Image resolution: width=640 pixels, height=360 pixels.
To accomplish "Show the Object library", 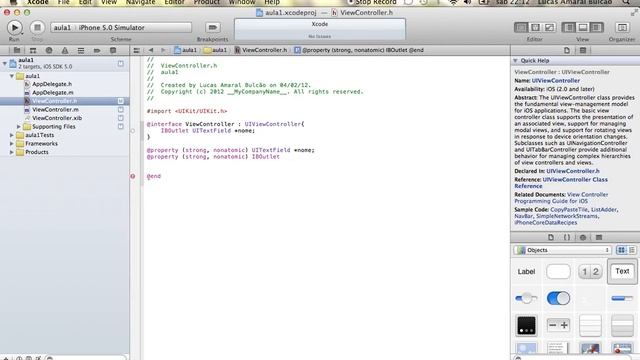I will pos(582,237).
